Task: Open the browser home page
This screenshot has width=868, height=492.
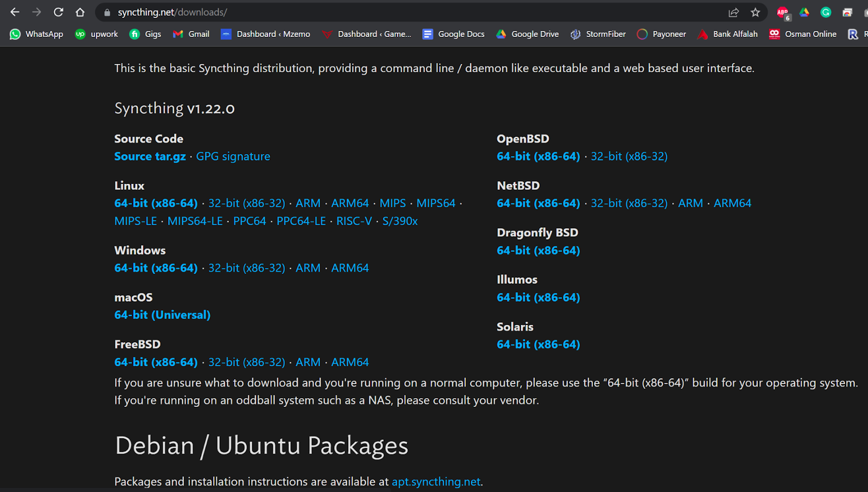Action: coord(80,12)
